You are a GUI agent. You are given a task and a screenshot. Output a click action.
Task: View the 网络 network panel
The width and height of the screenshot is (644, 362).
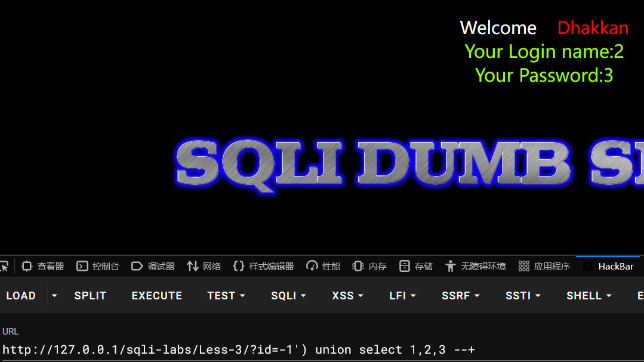pyautogui.click(x=204, y=266)
